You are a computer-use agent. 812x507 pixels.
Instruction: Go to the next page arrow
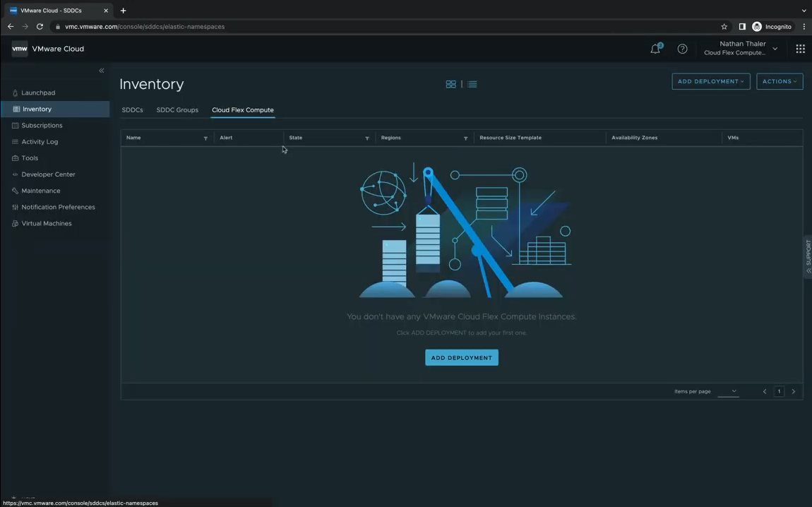tap(794, 391)
